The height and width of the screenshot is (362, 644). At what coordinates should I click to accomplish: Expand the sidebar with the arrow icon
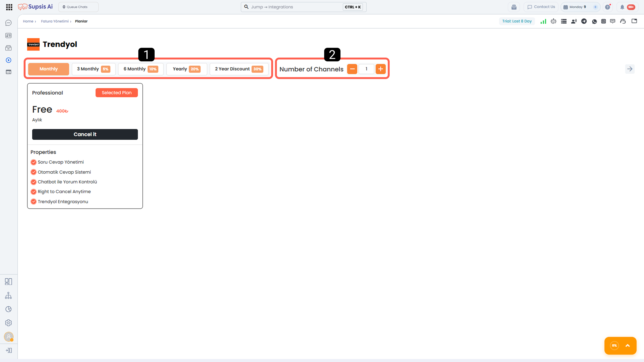(x=9, y=350)
